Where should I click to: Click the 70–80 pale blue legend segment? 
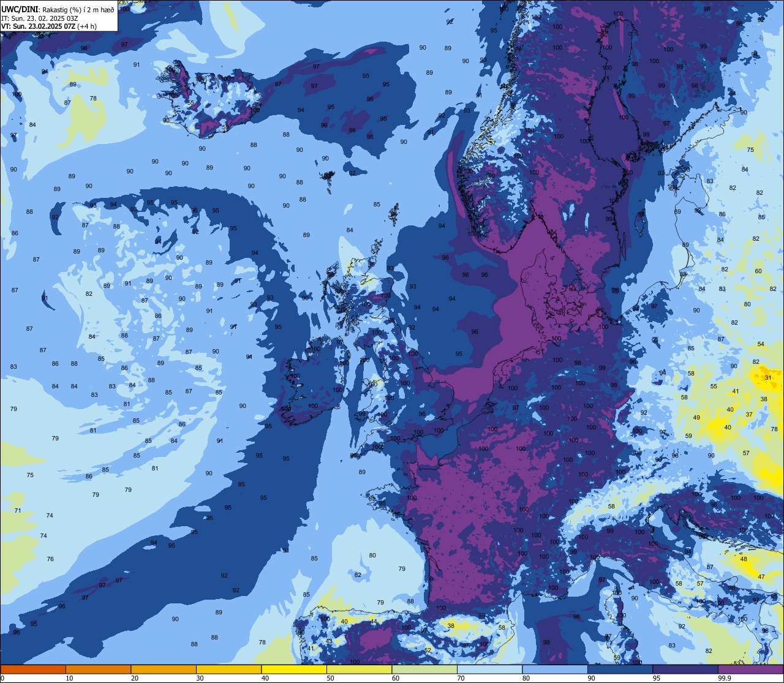(489, 669)
